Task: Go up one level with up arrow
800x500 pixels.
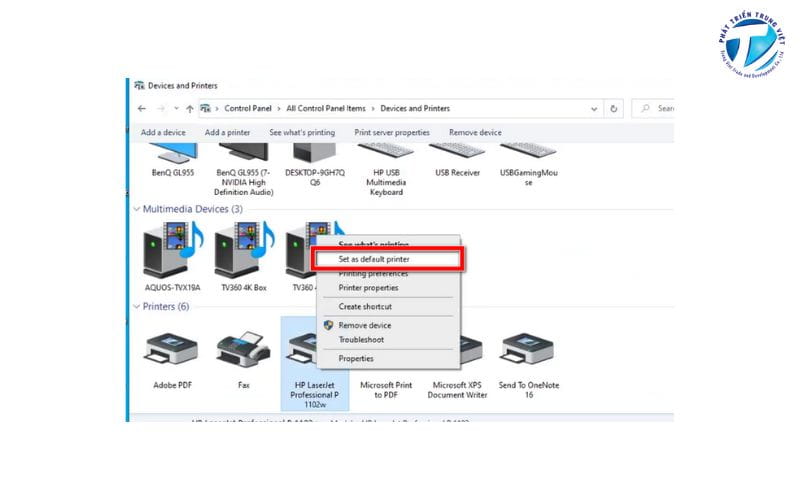Action: pyautogui.click(x=190, y=108)
